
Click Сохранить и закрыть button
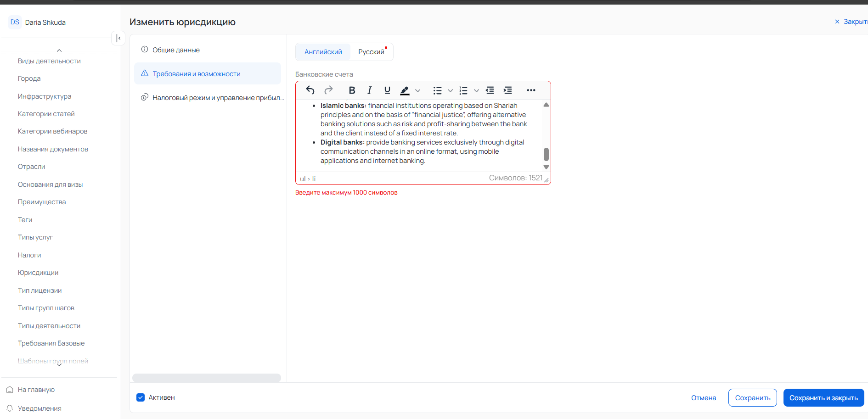823,398
